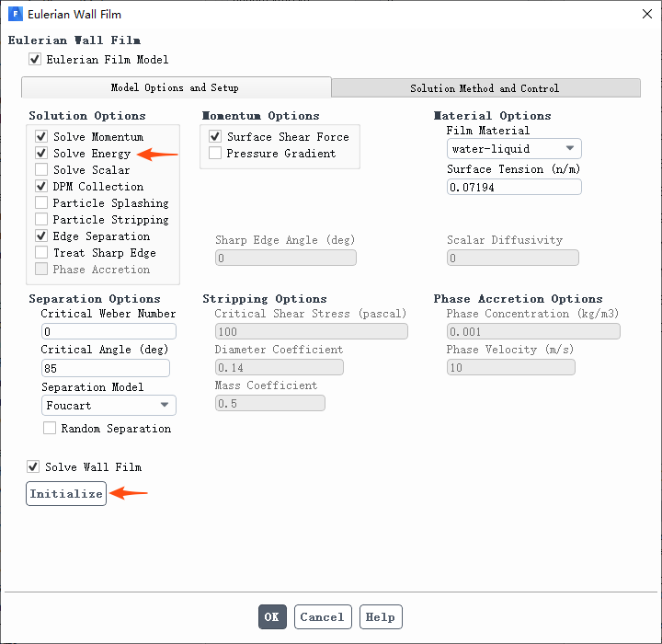Check the Particle Stripping box

pyautogui.click(x=41, y=220)
